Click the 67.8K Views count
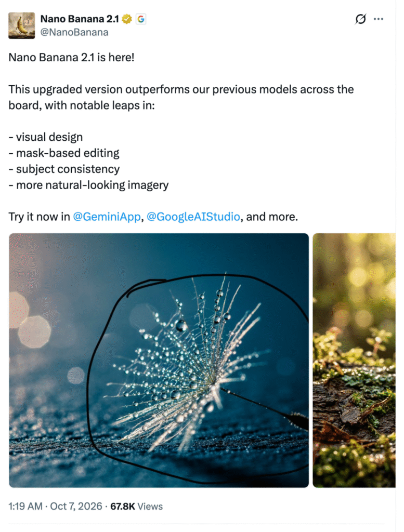 (136, 506)
